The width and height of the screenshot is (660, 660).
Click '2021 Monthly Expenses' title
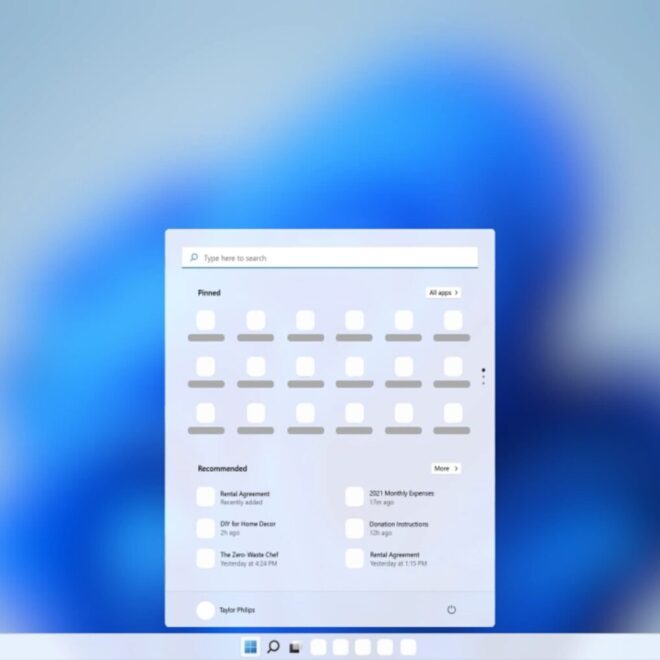(x=402, y=493)
